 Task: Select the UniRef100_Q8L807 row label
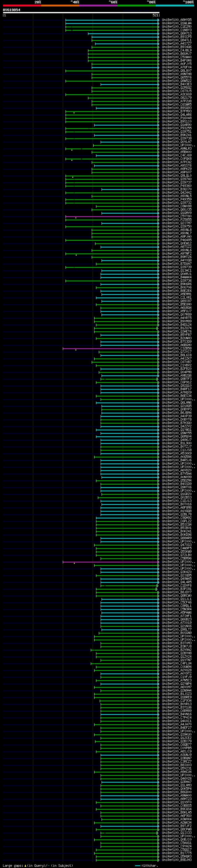(177, 71)
